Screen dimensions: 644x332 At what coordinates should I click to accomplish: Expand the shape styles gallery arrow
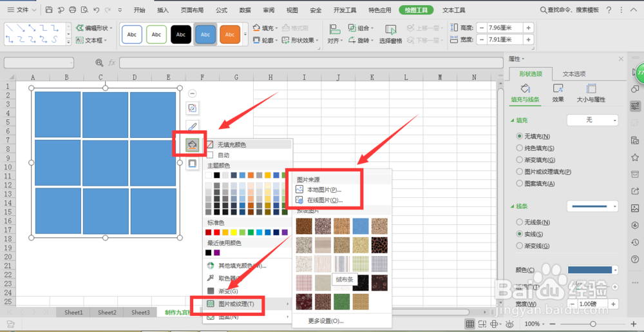(x=245, y=34)
